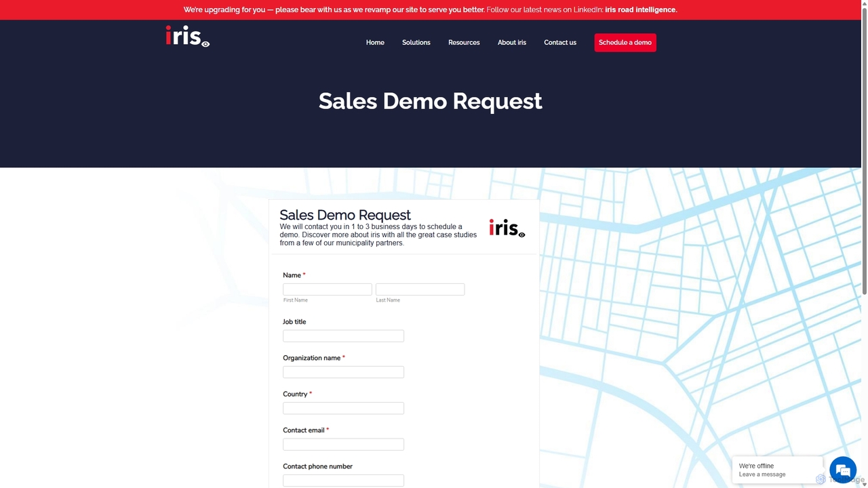Click the Contact email label
This screenshot has width=868, height=488.
[304, 430]
